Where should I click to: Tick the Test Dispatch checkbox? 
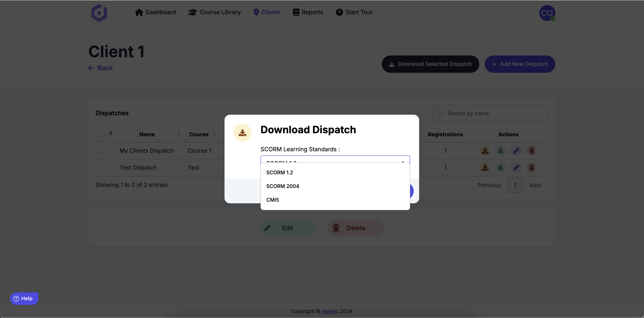point(102,168)
